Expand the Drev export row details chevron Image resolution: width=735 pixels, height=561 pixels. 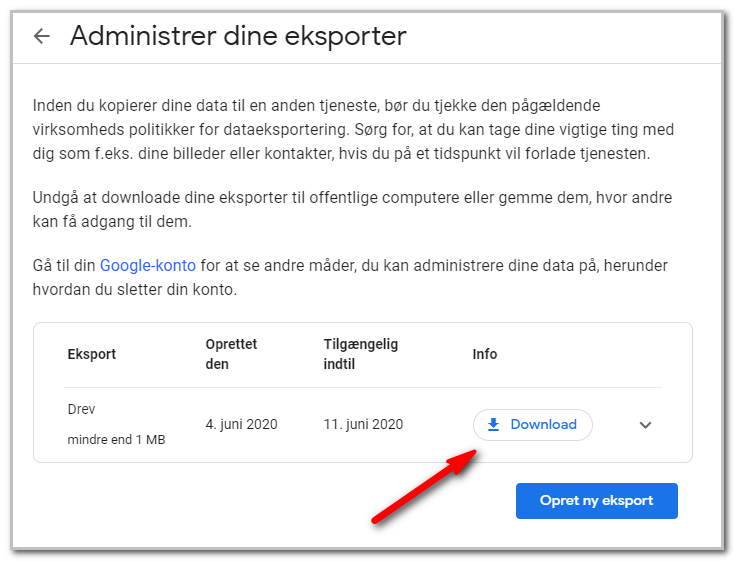point(645,425)
